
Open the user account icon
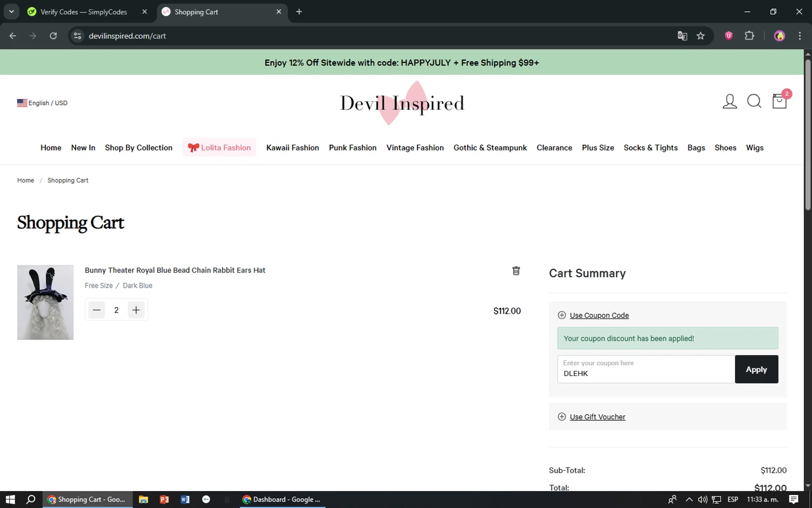point(729,101)
